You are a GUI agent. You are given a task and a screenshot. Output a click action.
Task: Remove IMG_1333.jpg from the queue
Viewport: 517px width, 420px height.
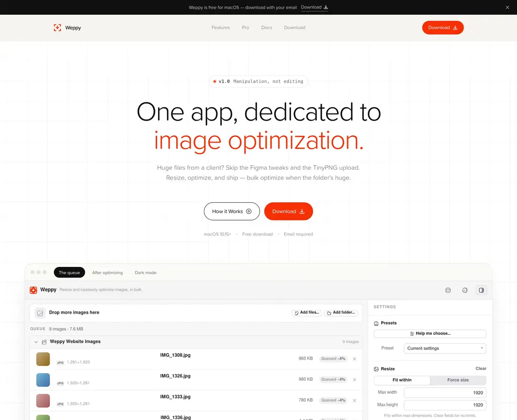click(x=354, y=400)
